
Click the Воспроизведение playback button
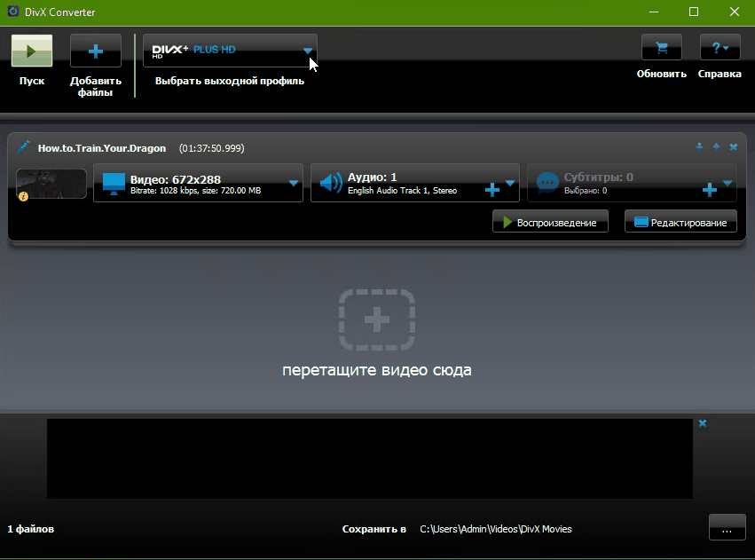pos(550,222)
